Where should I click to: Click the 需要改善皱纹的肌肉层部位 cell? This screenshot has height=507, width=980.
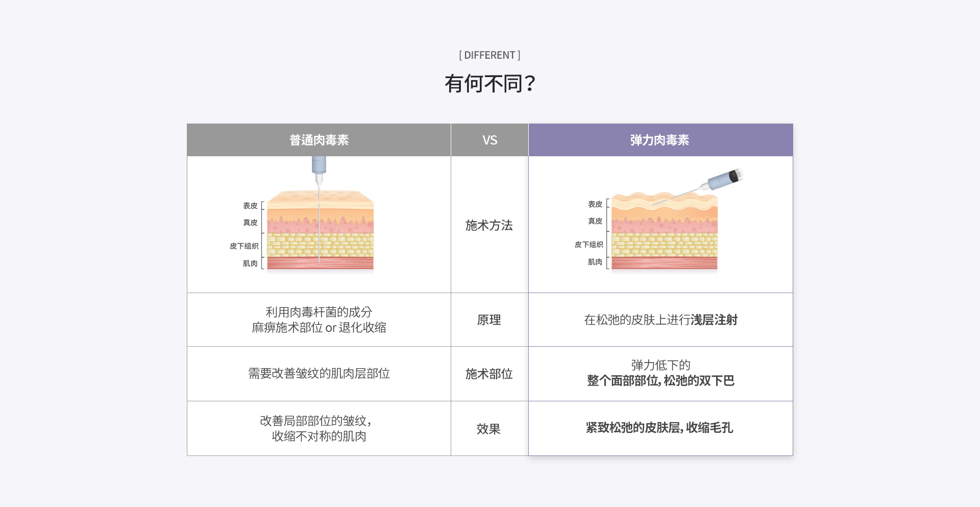tap(319, 374)
